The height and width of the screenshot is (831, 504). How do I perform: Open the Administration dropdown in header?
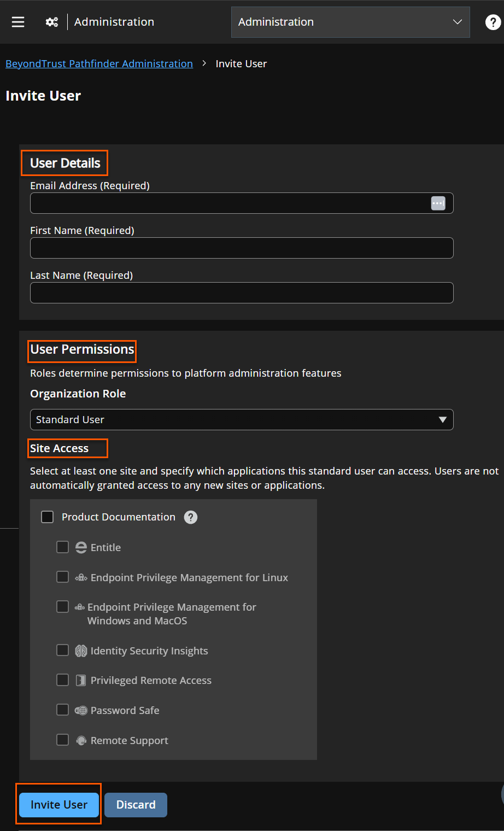click(x=350, y=22)
